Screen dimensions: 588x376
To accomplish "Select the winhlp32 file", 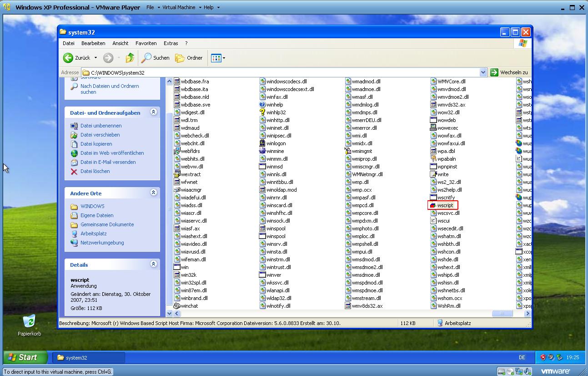I will click(262, 112).
